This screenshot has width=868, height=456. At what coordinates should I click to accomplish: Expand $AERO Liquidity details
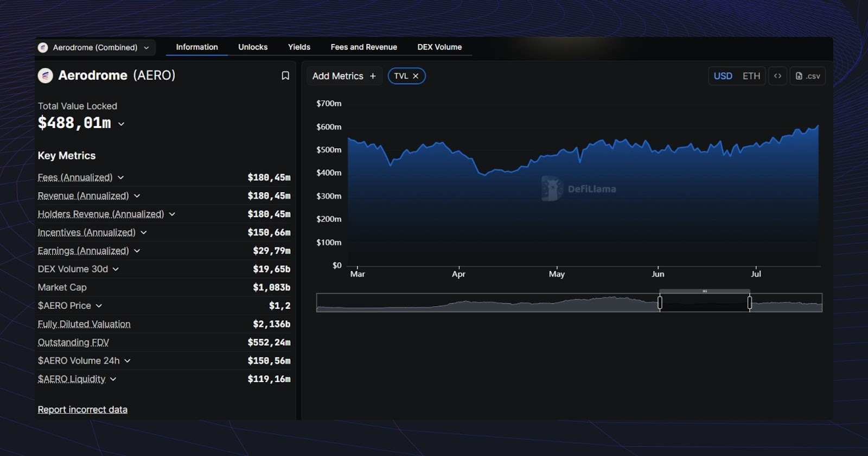click(113, 379)
